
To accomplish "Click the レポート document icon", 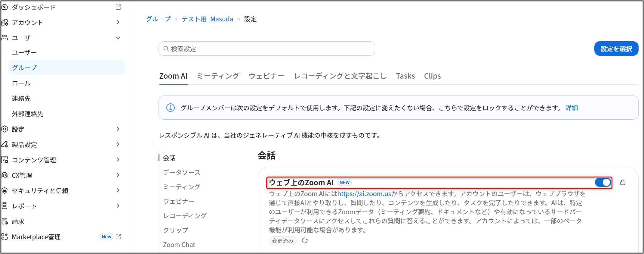I will [x=5, y=206].
